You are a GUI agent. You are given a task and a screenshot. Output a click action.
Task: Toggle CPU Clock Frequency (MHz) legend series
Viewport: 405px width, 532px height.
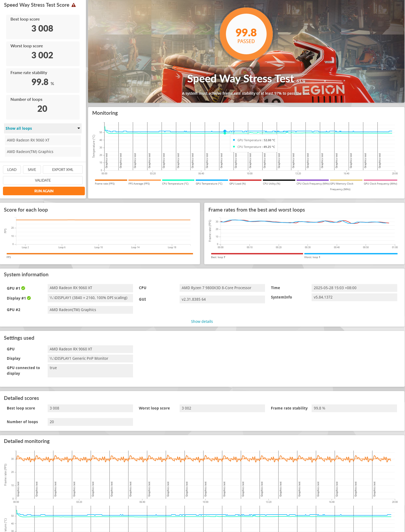coord(313,182)
